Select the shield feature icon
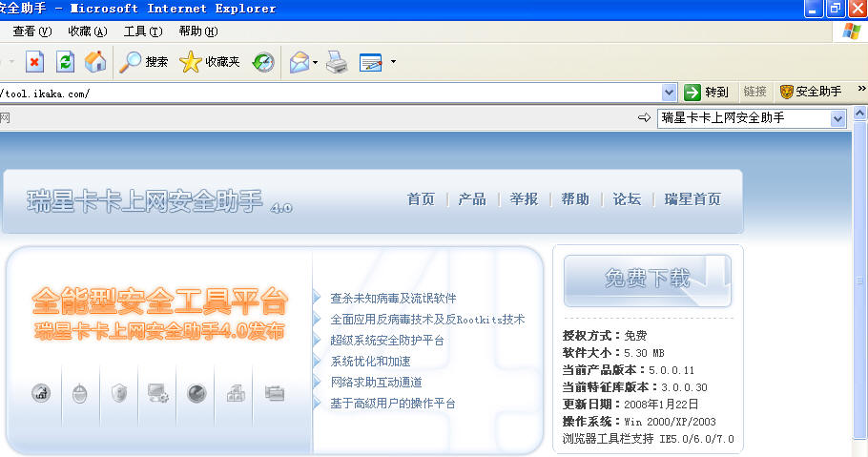This screenshot has width=868, height=457. pyautogui.click(x=119, y=393)
